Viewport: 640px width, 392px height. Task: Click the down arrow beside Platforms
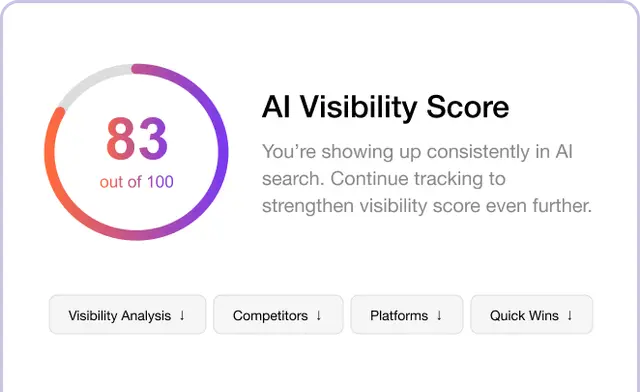[439, 315]
